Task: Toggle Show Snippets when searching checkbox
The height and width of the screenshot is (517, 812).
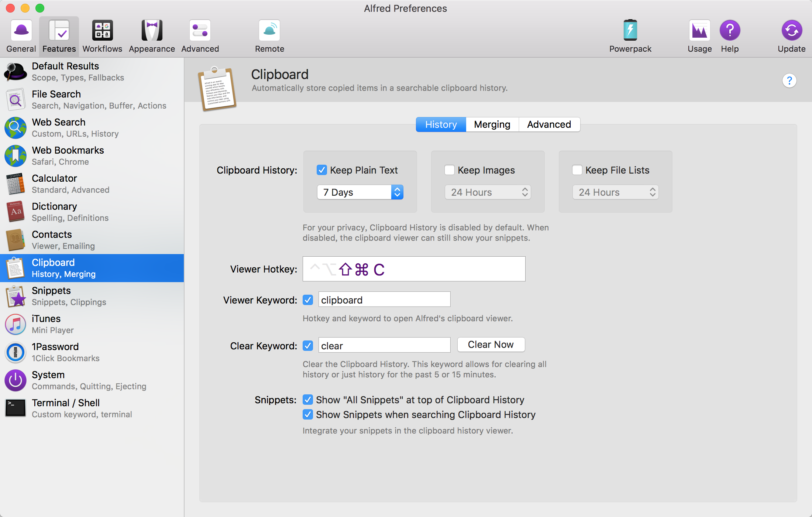Action: coord(308,414)
